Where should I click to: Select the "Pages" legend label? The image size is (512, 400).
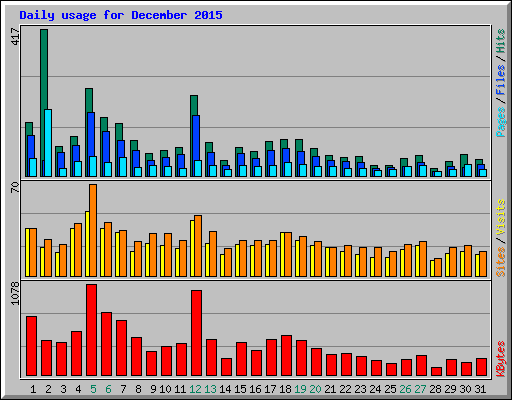click(x=501, y=122)
